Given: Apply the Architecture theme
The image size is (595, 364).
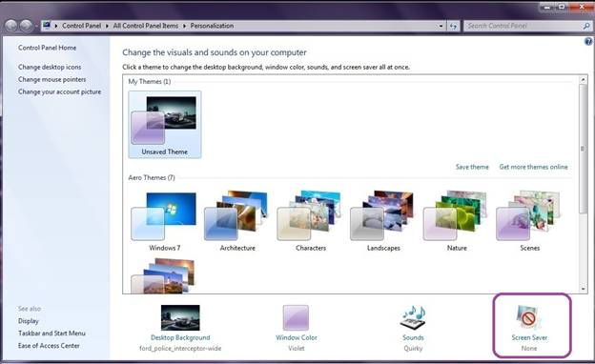Looking at the screenshot, I should pos(237,221).
